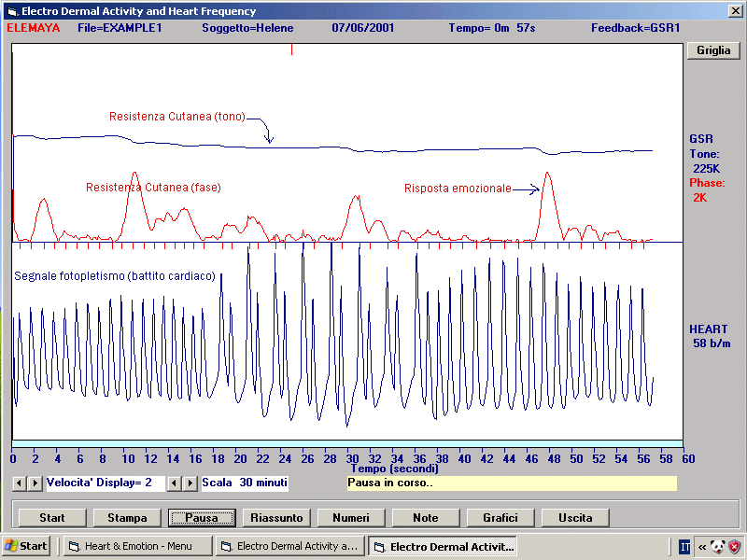The height and width of the screenshot is (560, 747).
Task: Toggle the Pausa button
Action: (202, 517)
